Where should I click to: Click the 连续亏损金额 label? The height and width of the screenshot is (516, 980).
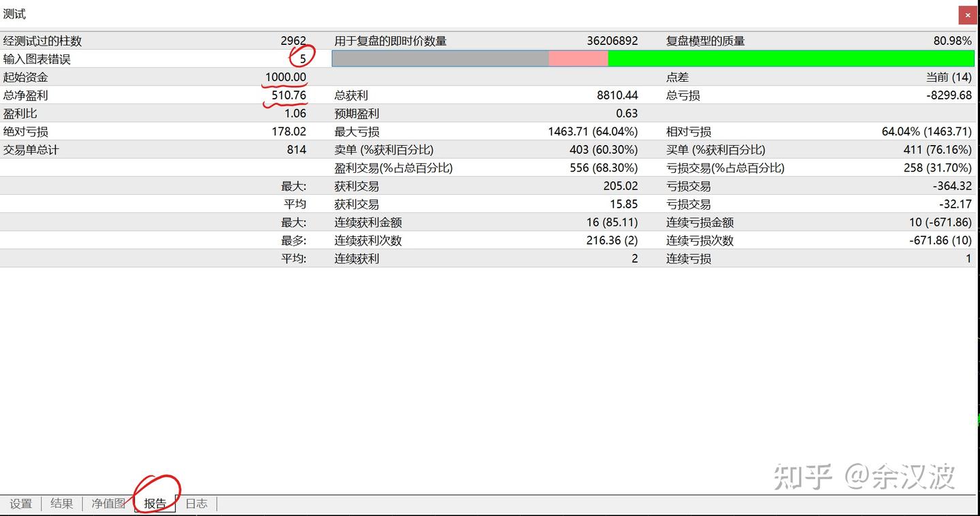pos(700,223)
